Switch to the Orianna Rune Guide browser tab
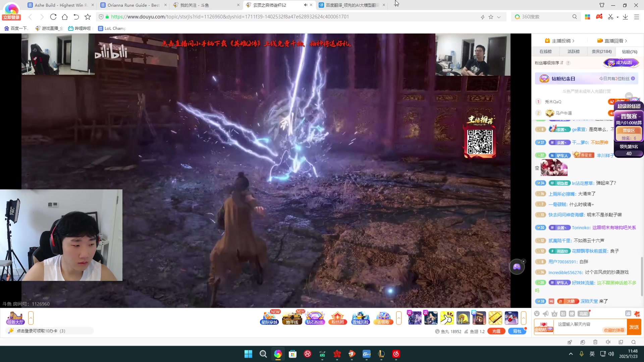This screenshot has height=362, width=644. tap(133, 5)
